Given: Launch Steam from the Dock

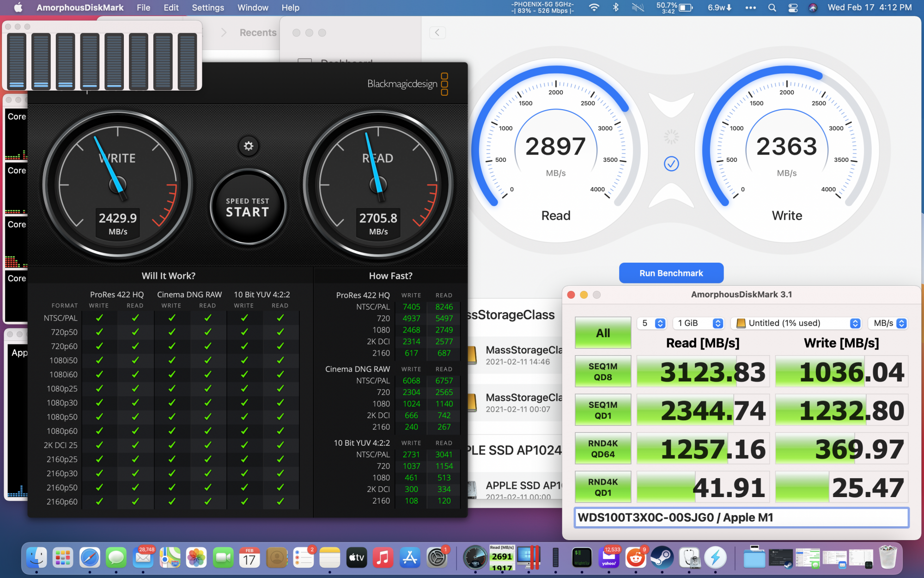Looking at the screenshot, I should coord(662,558).
